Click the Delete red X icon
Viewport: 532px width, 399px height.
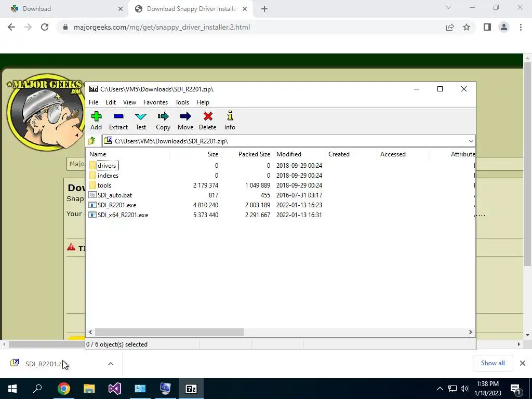tap(208, 116)
